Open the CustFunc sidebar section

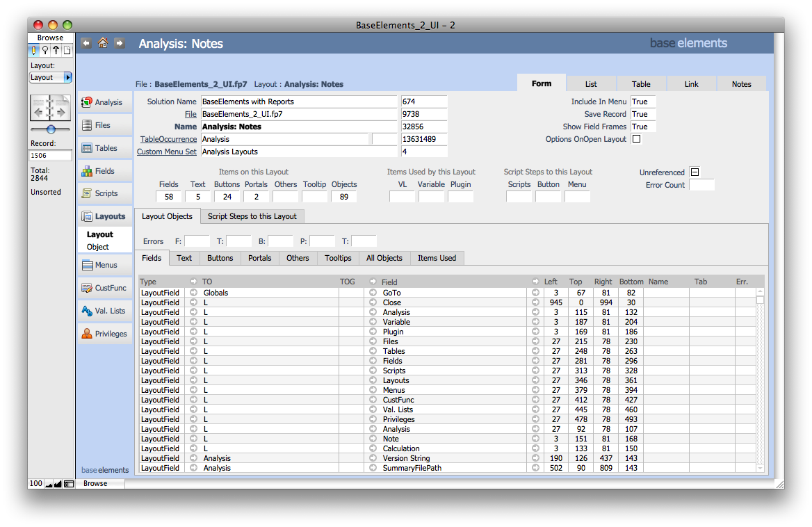point(87,288)
